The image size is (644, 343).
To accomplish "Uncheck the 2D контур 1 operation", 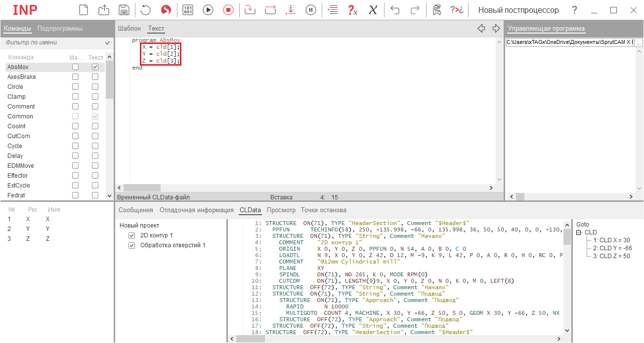I will 131,235.
